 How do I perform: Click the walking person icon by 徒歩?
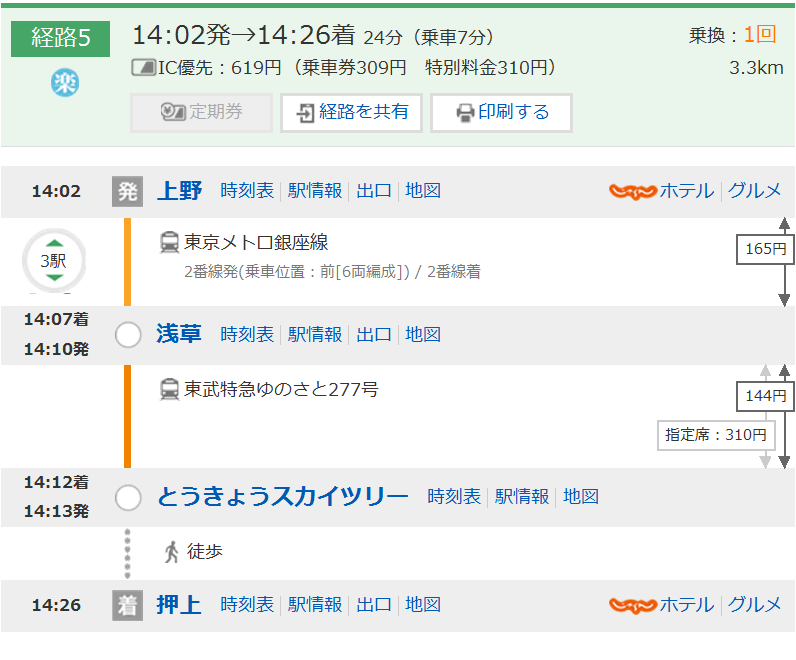[172, 552]
